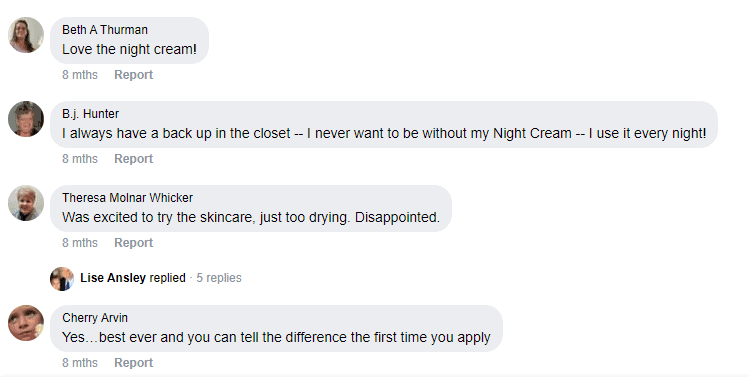Open the B.j. Hunter name link
The image size is (748, 377).
[x=90, y=114]
